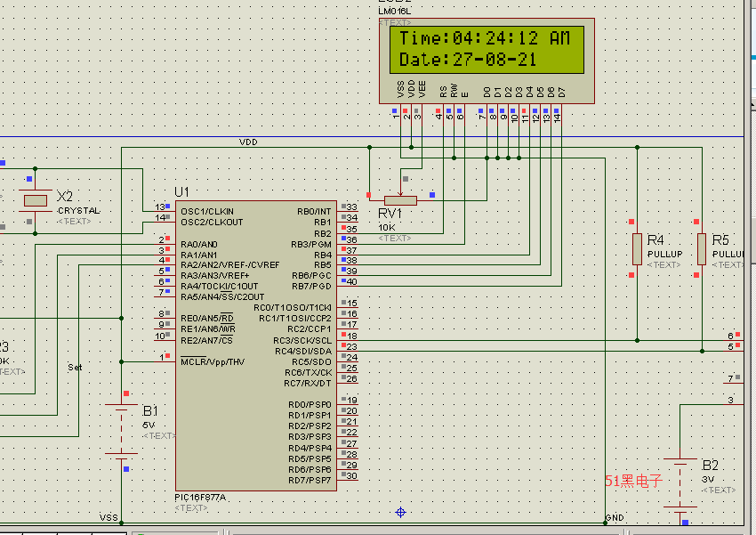
Task: Click the LCD 'VEE' pin label
Action: pyautogui.click(x=422, y=90)
